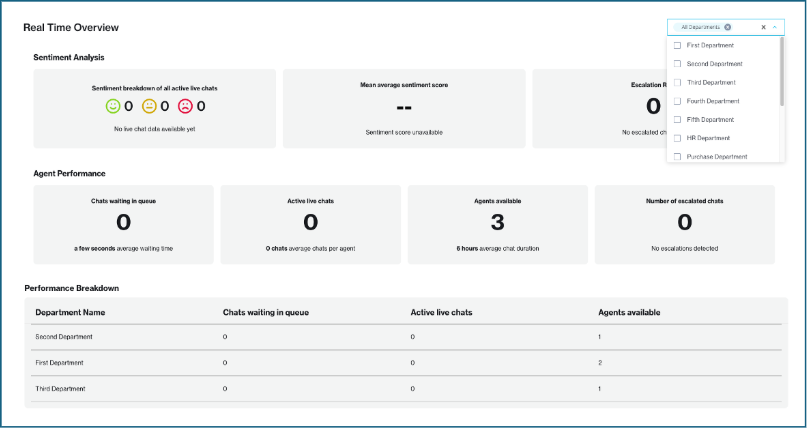809x431 pixels.
Task: Click the green happy sentiment face icon
Action: coord(113,106)
